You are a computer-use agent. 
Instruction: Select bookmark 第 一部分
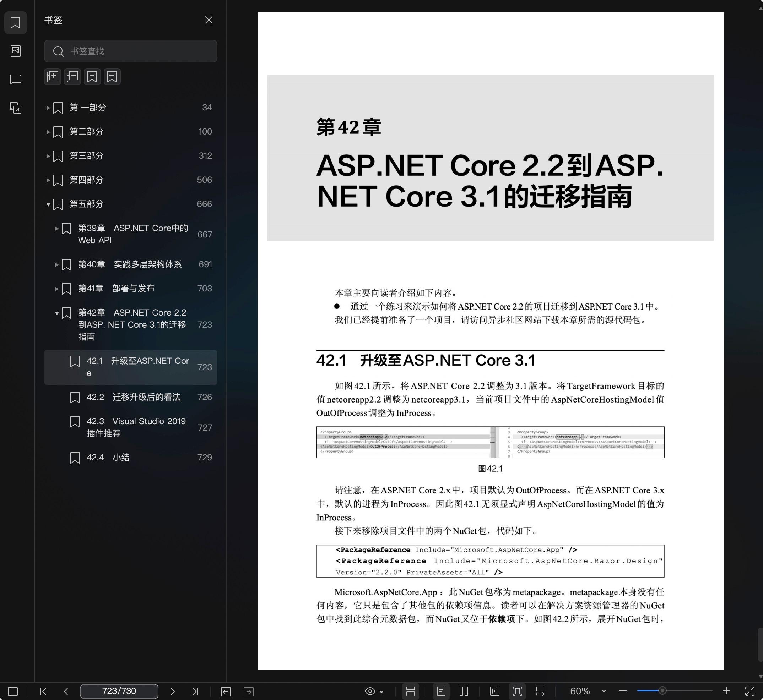(88, 108)
